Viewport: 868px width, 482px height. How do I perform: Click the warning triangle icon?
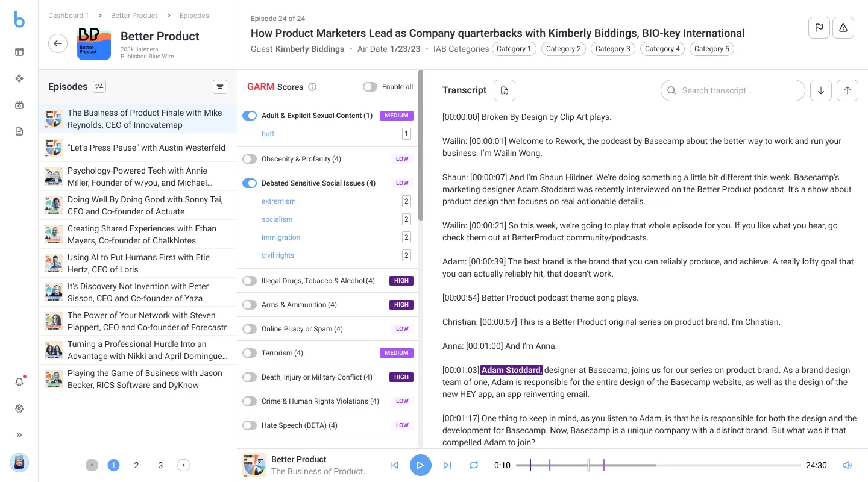(843, 28)
